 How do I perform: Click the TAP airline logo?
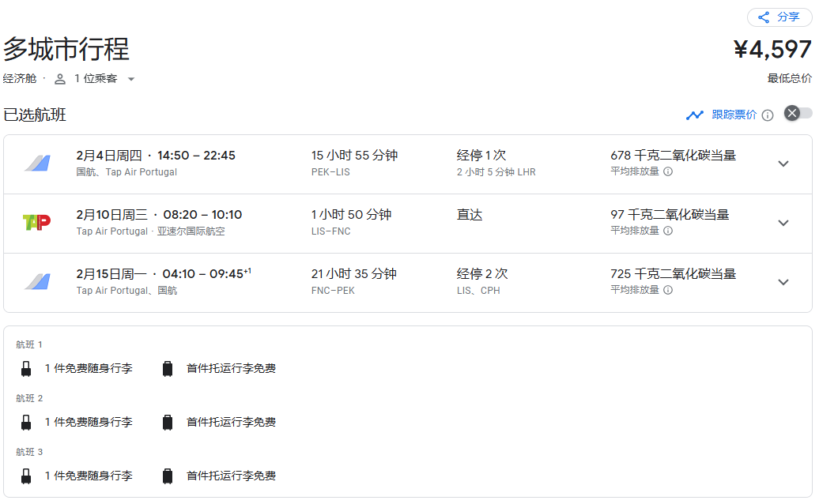coord(36,222)
